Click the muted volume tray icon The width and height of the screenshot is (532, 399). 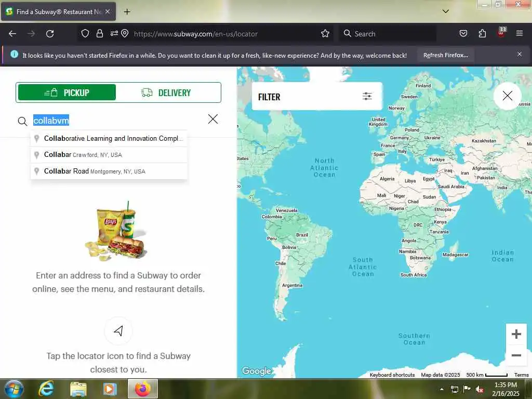(x=480, y=390)
